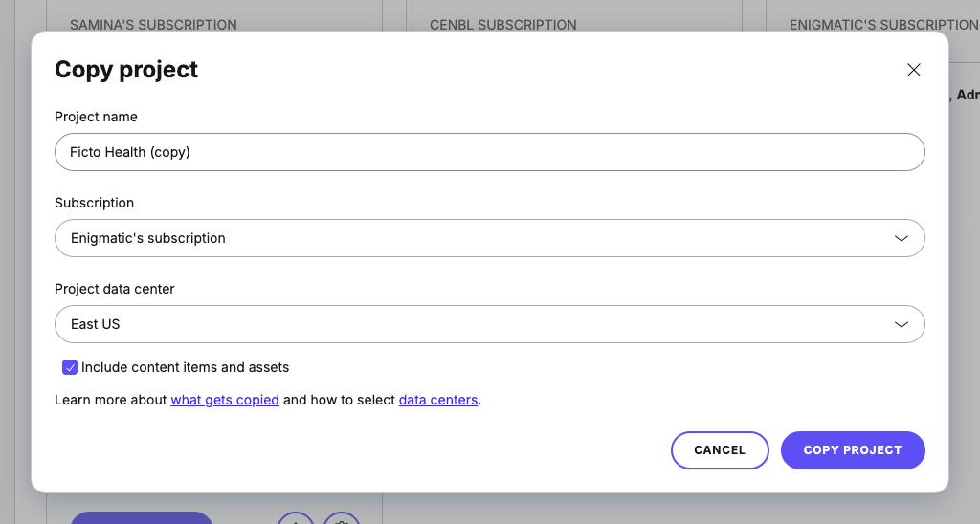Click the first round icon button below dialog

[x=296, y=518]
